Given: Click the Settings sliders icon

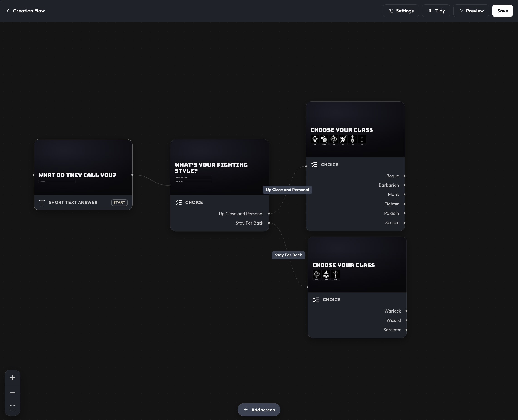Looking at the screenshot, I should pos(390,11).
